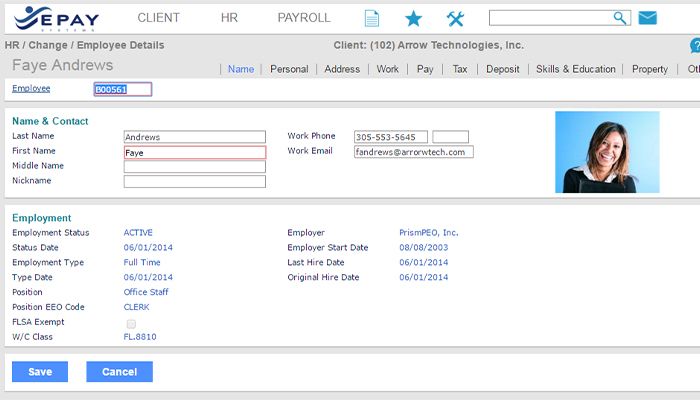Click the Work Email field
This screenshot has width=700, height=400.
pos(413,152)
